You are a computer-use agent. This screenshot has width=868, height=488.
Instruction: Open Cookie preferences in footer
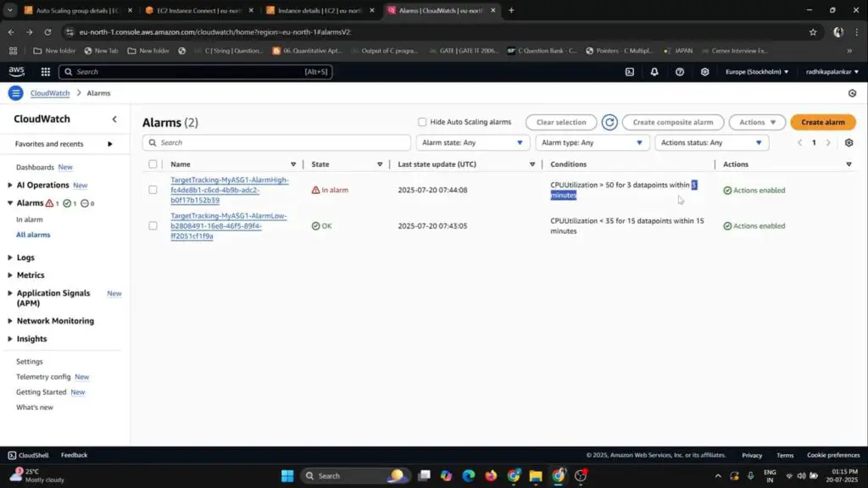(x=833, y=455)
